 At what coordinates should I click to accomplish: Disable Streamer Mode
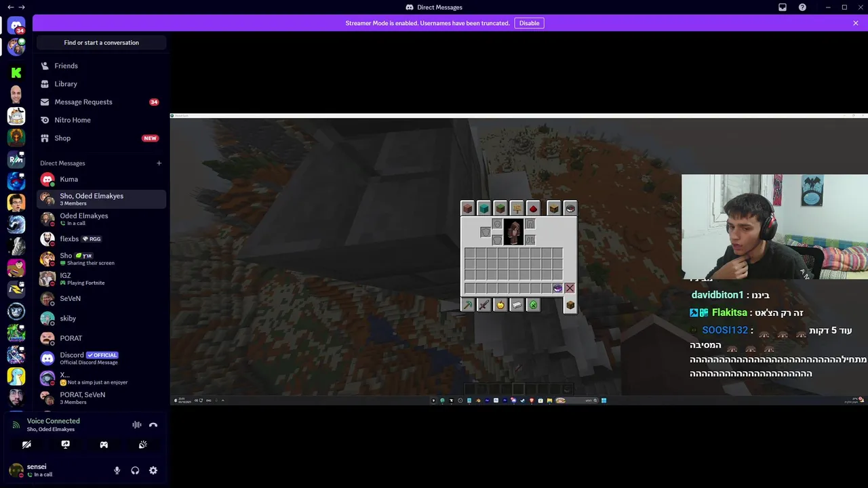pyautogui.click(x=529, y=23)
